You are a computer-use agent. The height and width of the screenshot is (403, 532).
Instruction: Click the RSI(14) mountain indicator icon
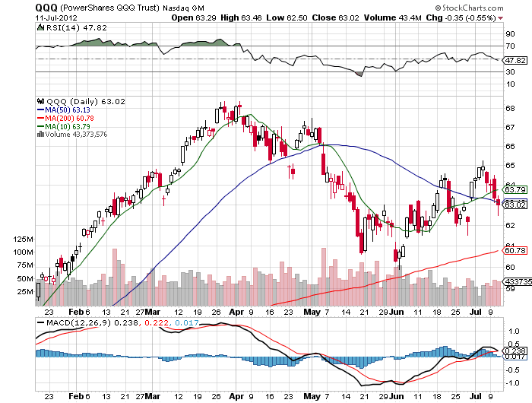pos(40,27)
